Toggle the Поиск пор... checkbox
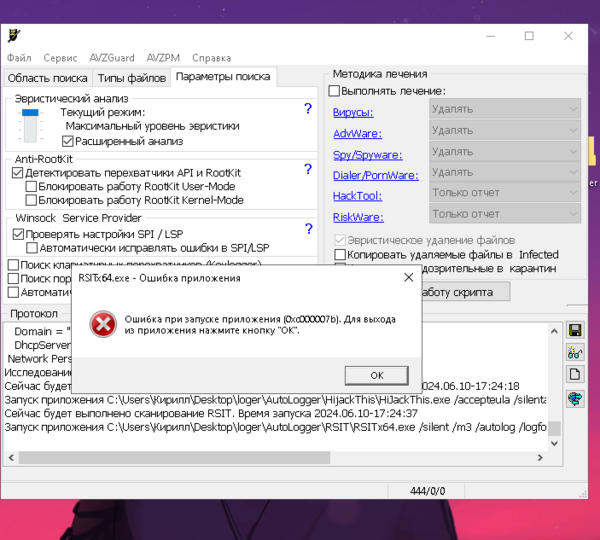 [x=13, y=278]
